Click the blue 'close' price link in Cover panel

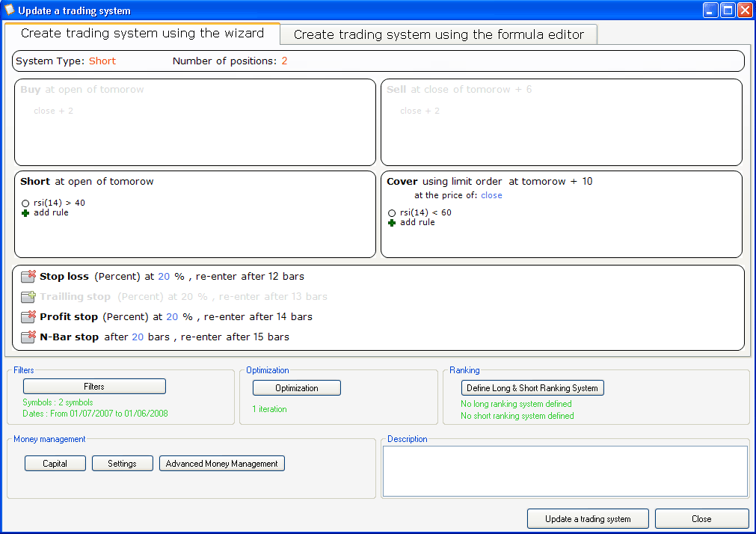click(491, 195)
